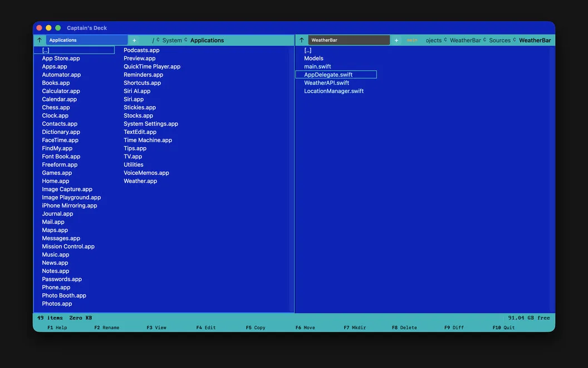Screen dimensions: 588x368
Task: Select Dictionary.app
Action: [61, 132]
